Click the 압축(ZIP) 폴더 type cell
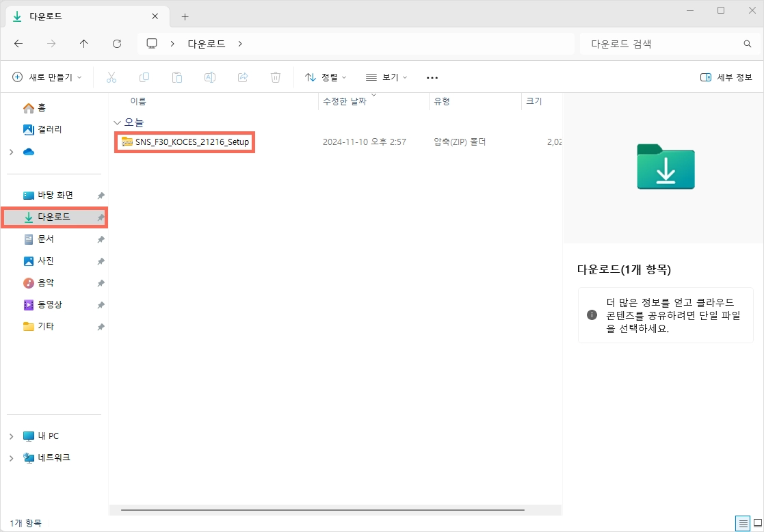This screenshot has height=532, width=764. [x=460, y=142]
